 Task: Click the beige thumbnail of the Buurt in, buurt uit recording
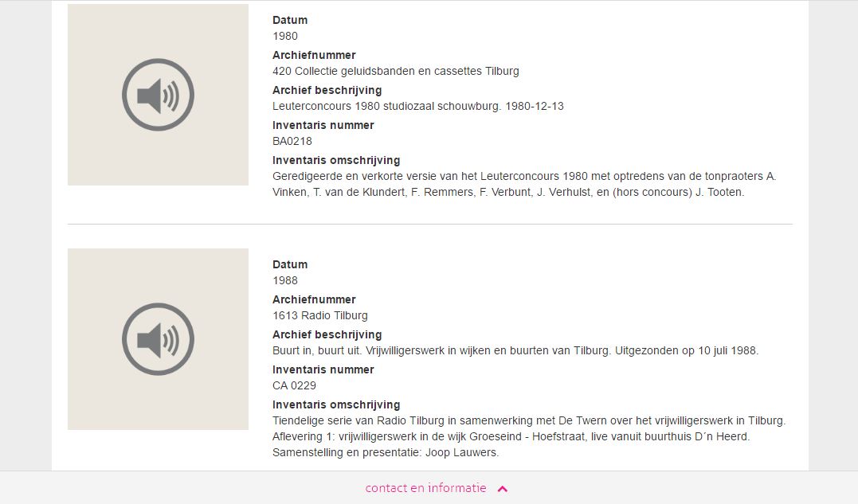point(158,338)
